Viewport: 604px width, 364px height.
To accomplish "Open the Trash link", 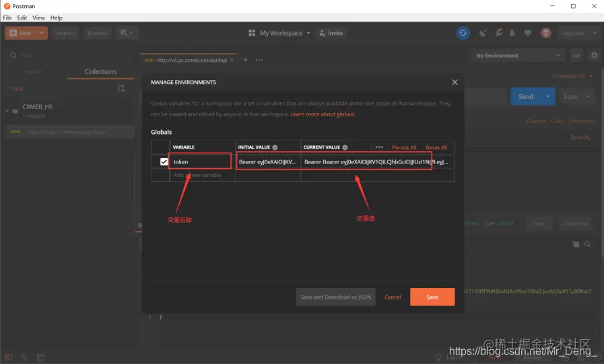I will 16,89.
